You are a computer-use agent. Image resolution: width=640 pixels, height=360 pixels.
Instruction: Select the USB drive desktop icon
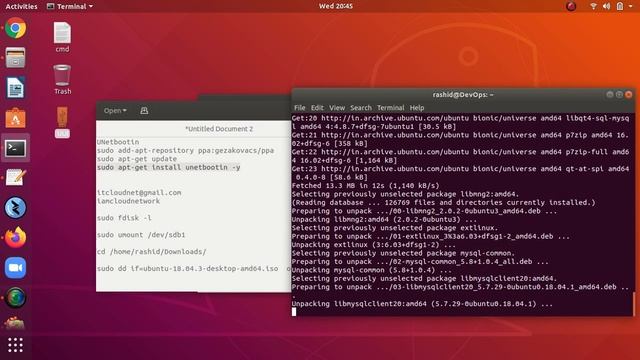pos(62,122)
